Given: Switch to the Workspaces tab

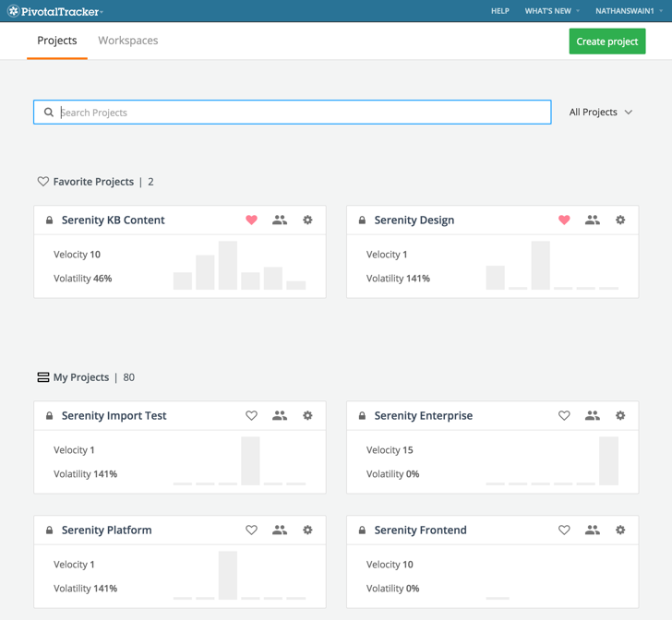Looking at the screenshot, I should (x=127, y=41).
